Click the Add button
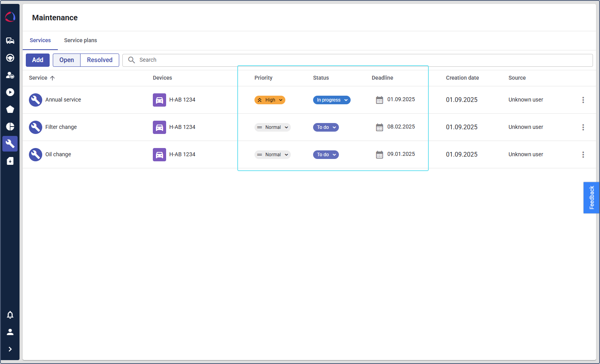This screenshot has height=364, width=600. pos(38,60)
